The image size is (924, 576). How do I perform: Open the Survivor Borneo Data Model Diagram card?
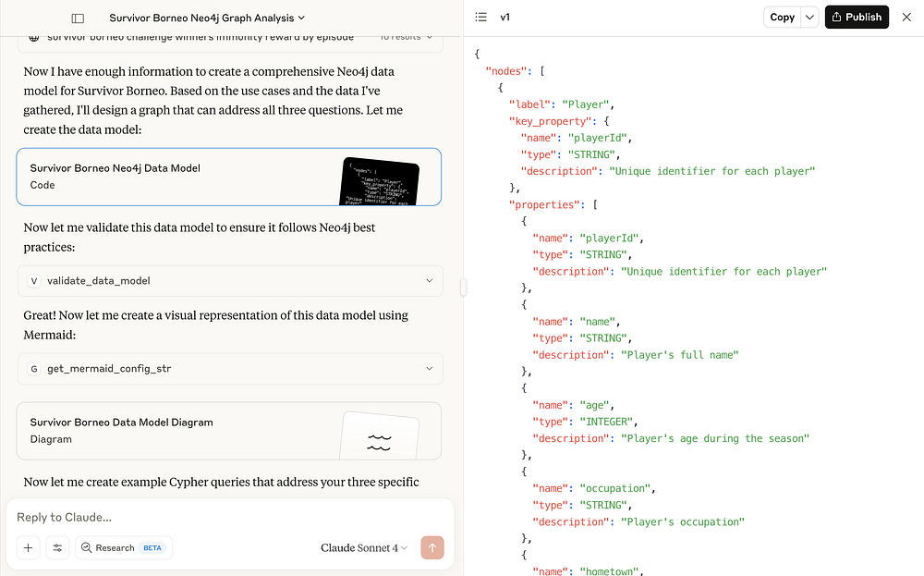pyautogui.click(x=228, y=431)
